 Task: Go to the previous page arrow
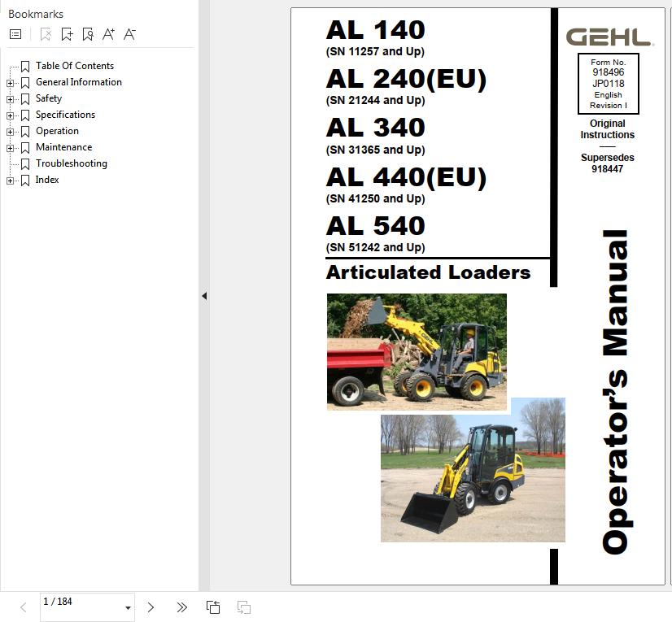[x=24, y=607]
